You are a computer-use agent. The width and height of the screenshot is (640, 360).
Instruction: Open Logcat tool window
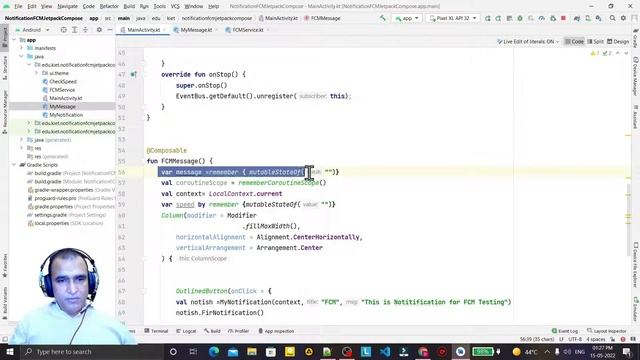click(186, 331)
